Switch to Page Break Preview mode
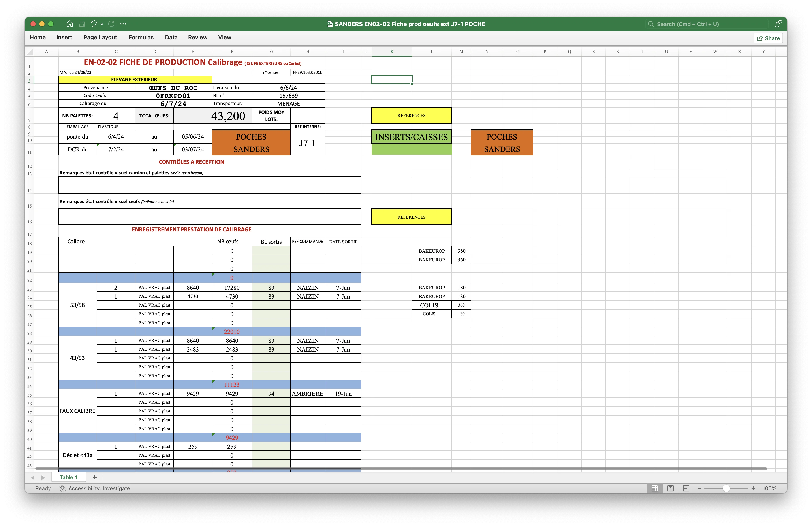812x526 pixels. pyautogui.click(x=686, y=488)
